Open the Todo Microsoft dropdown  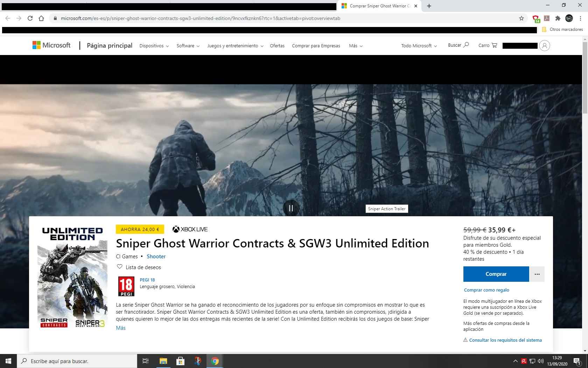point(419,46)
